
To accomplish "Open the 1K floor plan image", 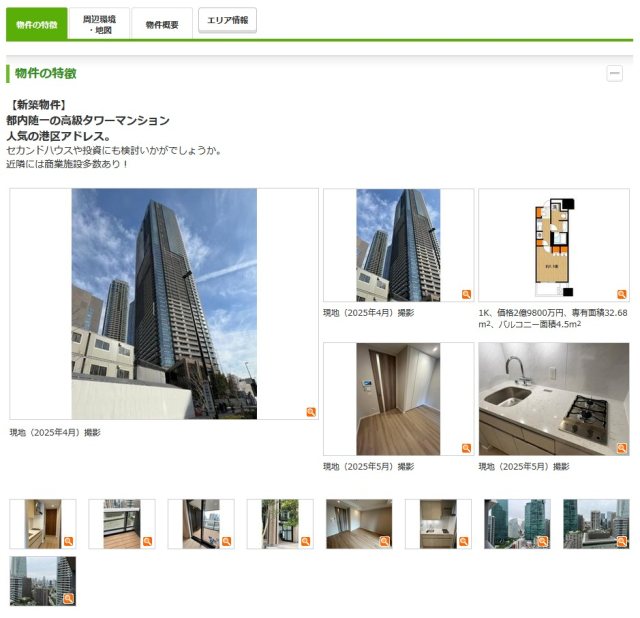I will (553, 244).
